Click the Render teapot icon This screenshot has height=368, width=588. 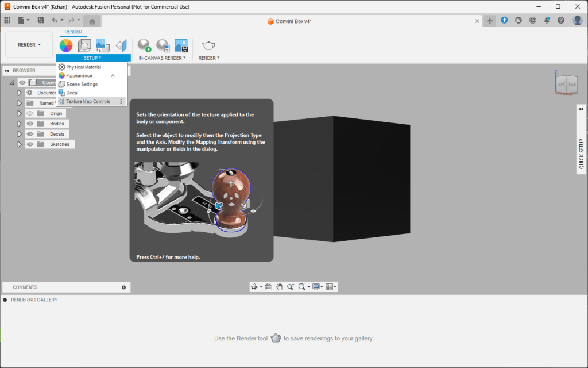(x=208, y=45)
